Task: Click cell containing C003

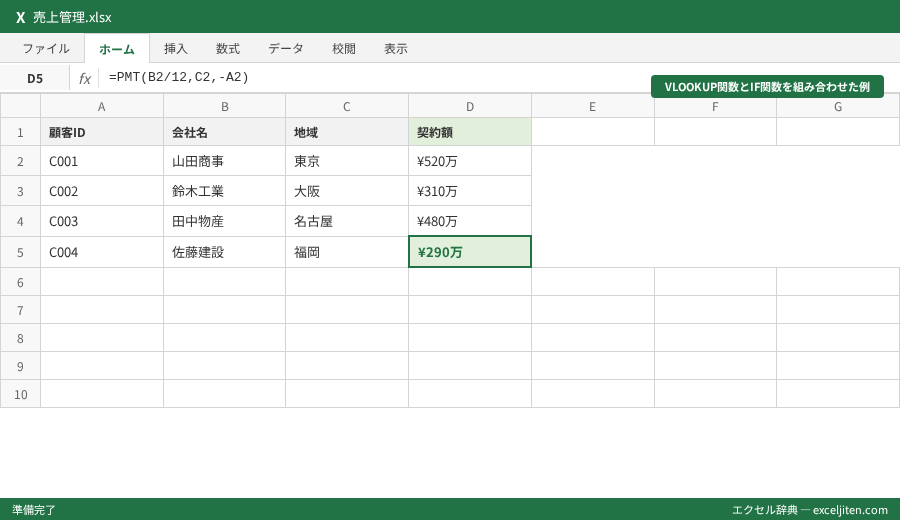Action: pos(102,222)
